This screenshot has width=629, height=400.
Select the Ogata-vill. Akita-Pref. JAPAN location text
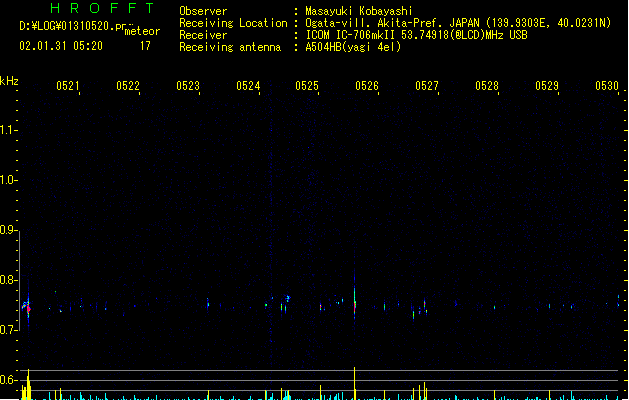pyautogui.click(x=458, y=23)
